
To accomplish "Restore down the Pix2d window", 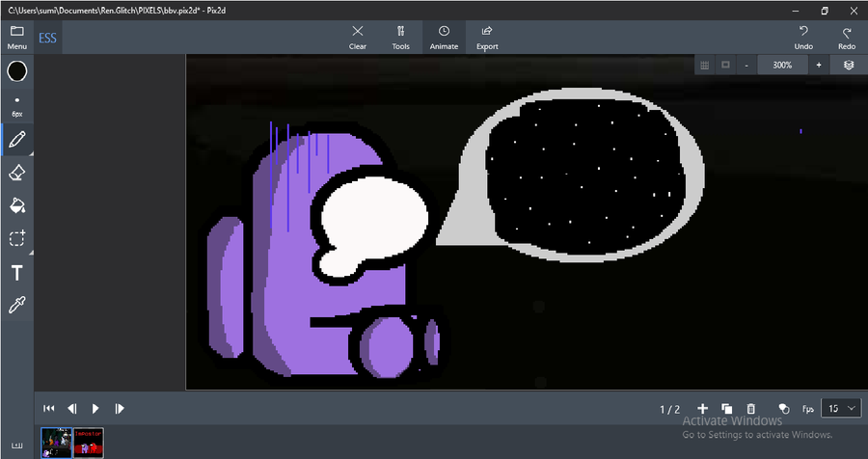I will 825,11.
